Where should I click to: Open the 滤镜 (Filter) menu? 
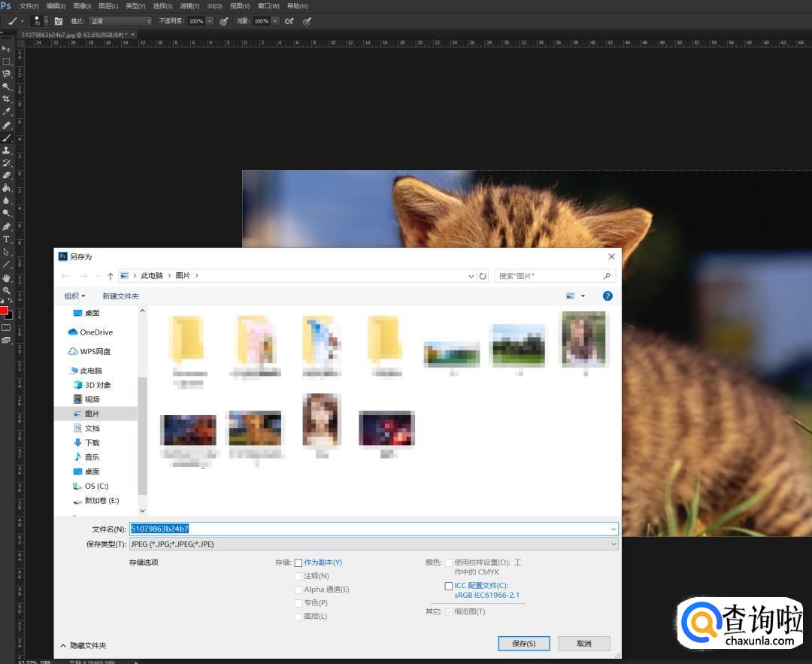coord(189,6)
